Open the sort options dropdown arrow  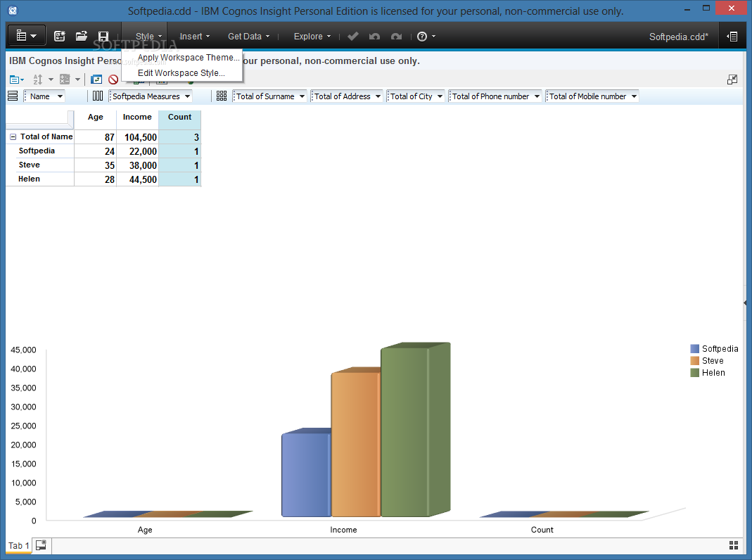(x=51, y=79)
